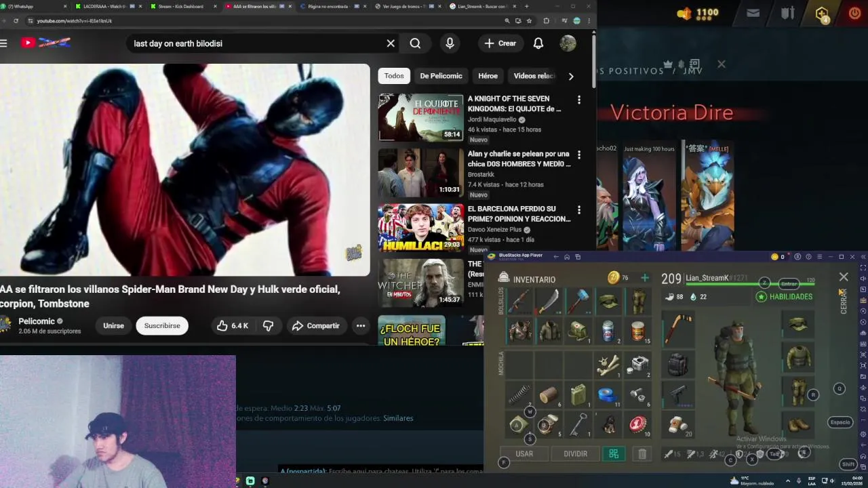Select the green fuel canister item
Viewport: 868px width, 488px height.
point(579,394)
